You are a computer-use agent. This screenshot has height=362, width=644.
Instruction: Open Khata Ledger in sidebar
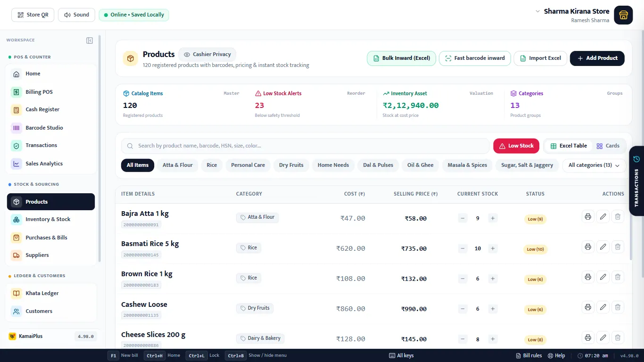pyautogui.click(x=51, y=293)
